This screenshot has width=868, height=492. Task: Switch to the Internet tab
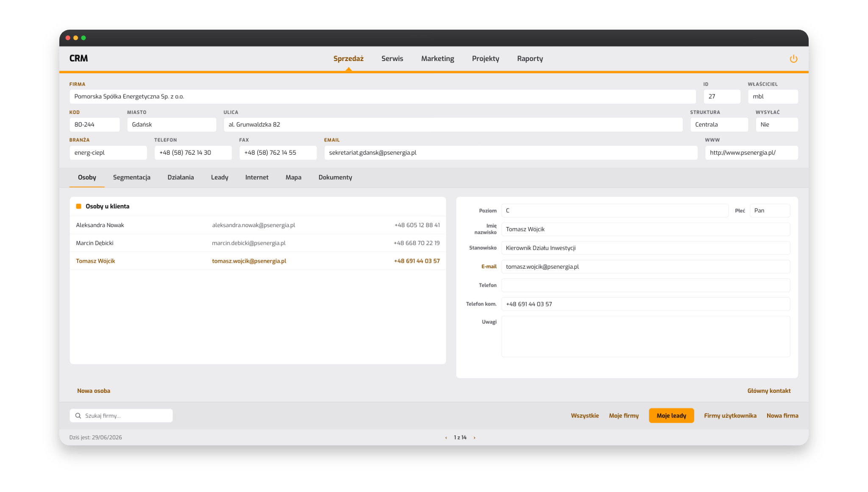pyautogui.click(x=257, y=178)
